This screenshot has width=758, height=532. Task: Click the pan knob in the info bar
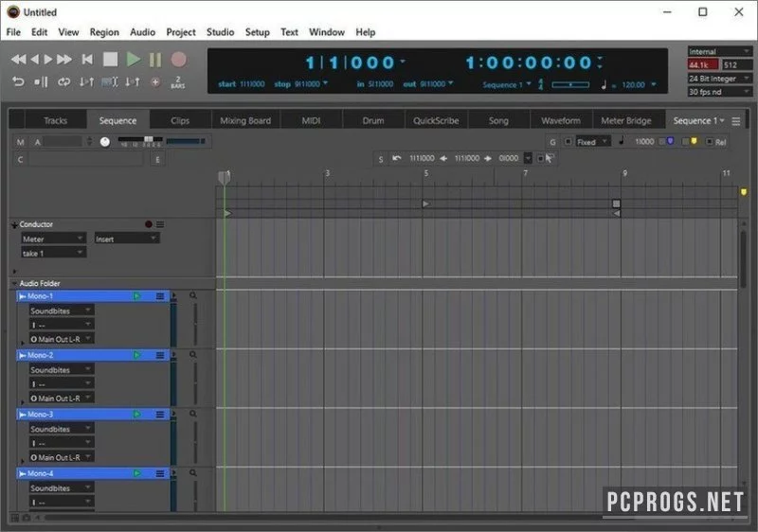105,141
